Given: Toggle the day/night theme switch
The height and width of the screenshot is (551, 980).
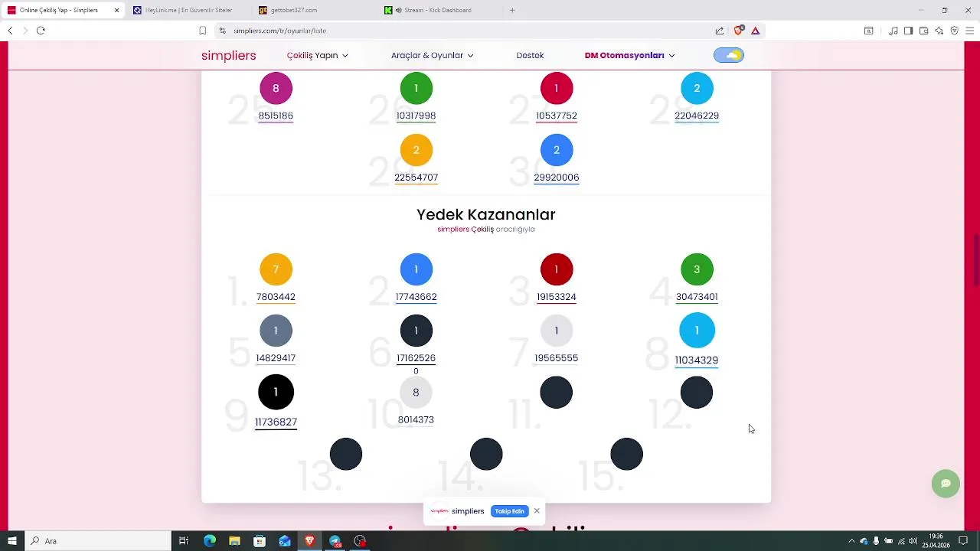Looking at the screenshot, I should coord(728,55).
